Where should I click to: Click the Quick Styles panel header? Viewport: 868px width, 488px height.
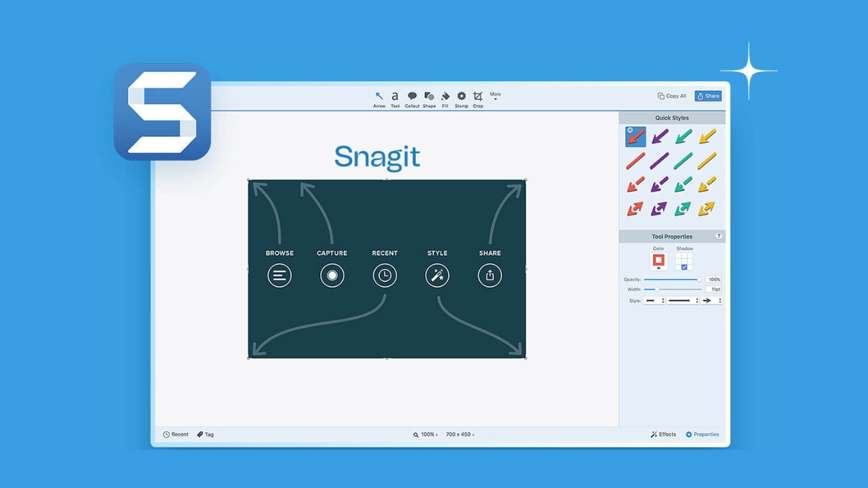672,118
